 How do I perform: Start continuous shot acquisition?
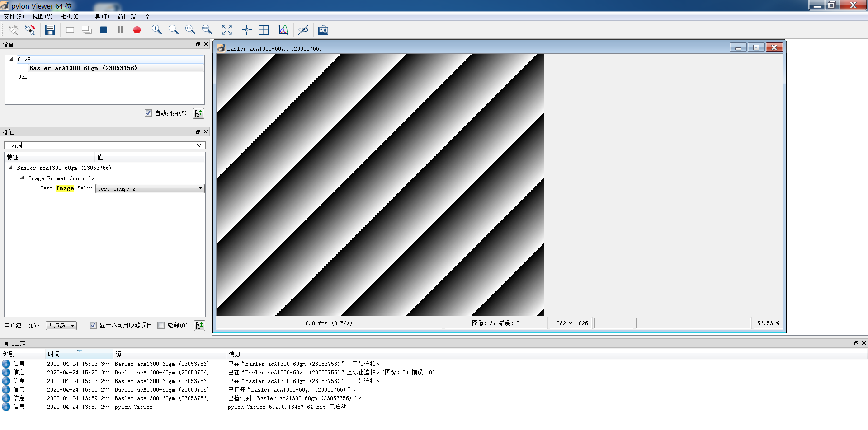pyautogui.click(x=86, y=30)
